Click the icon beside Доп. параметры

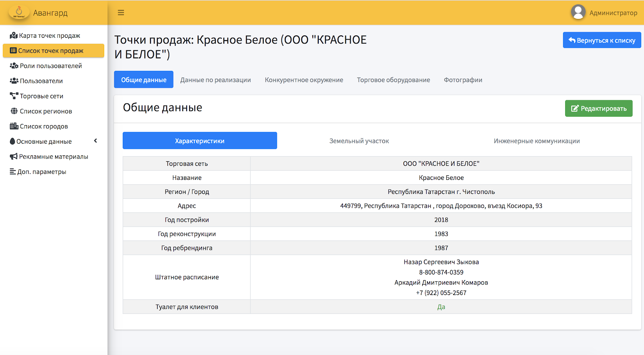coord(13,171)
